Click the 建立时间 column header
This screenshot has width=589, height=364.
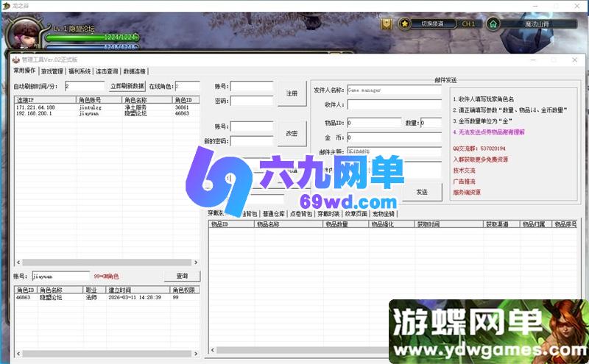pos(138,290)
